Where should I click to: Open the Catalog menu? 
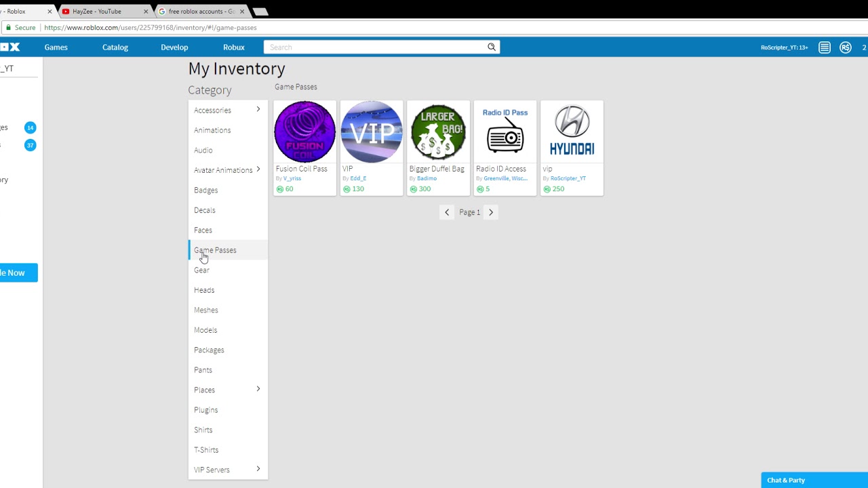point(115,47)
